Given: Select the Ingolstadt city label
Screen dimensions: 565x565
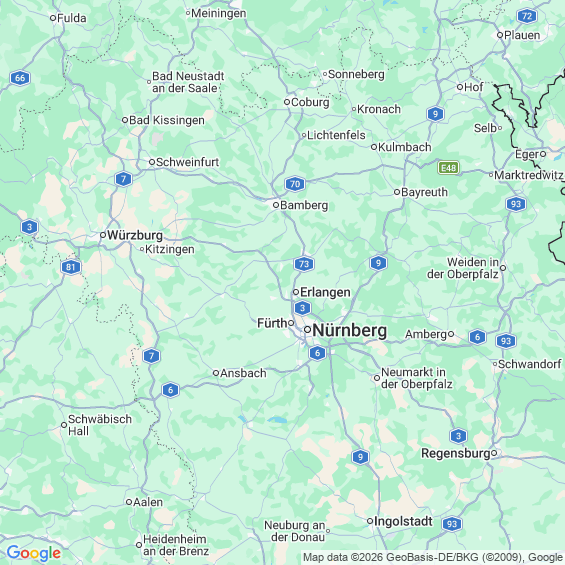Looking at the screenshot, I should tap(403, 521).
